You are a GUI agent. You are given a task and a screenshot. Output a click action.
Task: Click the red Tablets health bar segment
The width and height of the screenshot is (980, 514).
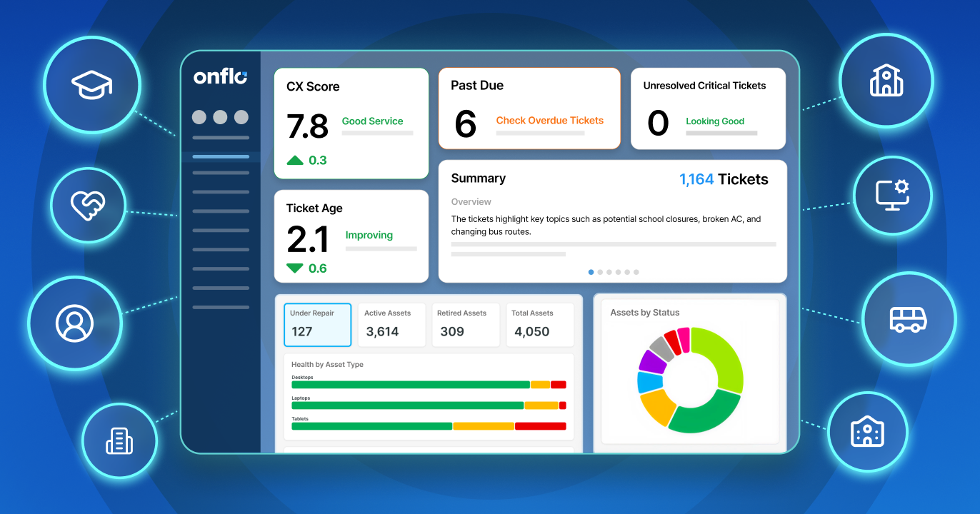(x=540, y=426)
